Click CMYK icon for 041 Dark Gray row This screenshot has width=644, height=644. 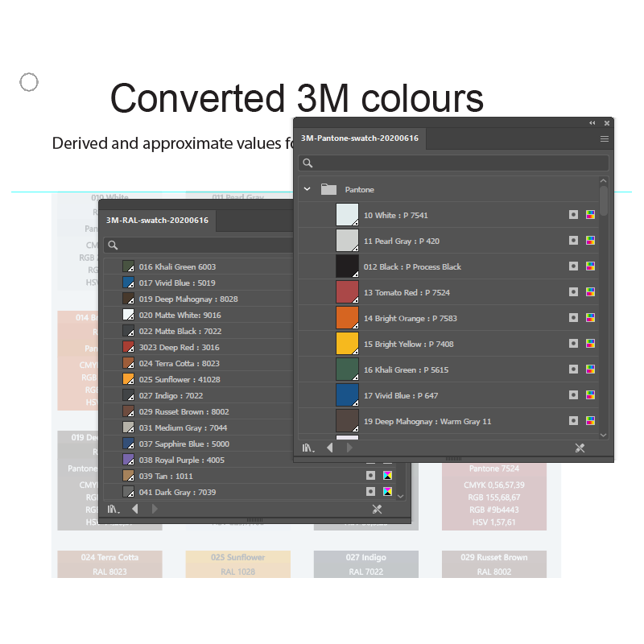pyautogui.click(x=387, y=491)
